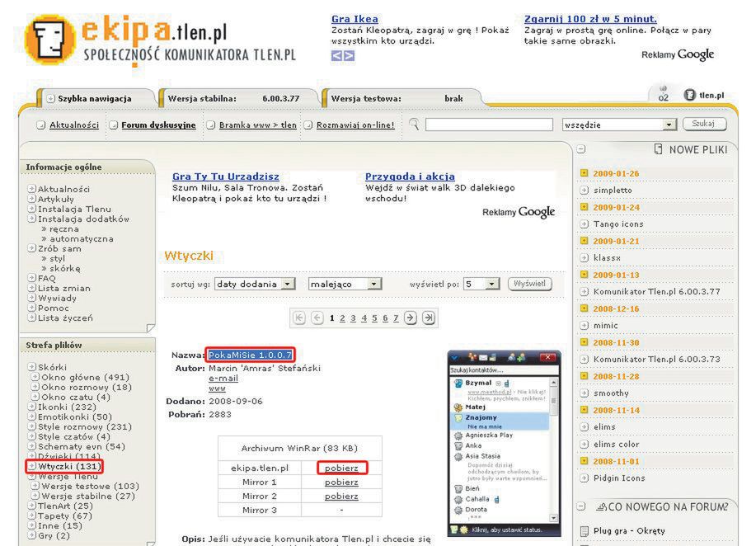The image size is (756, 546).
Task: Open the author's e-mail link
Action: tap(223, 378)
